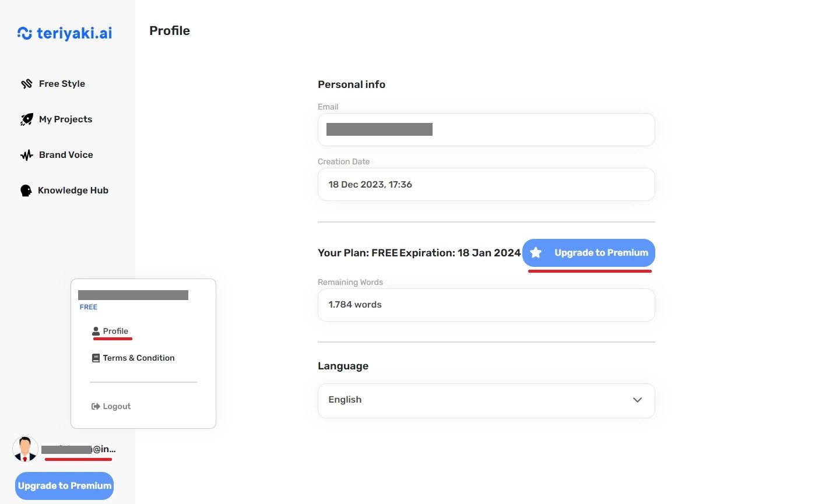Click the star icon on Upgrade button

tap(536, 252)
